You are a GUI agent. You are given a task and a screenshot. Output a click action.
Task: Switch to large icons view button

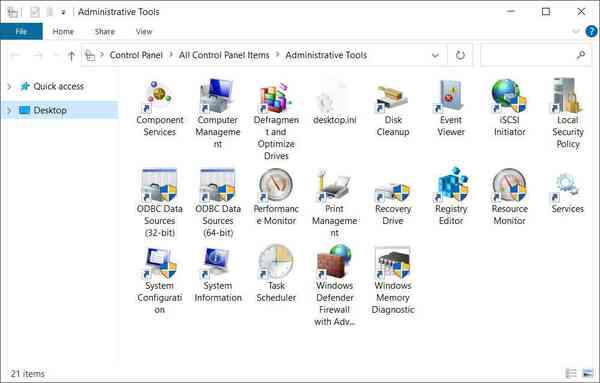588,373
